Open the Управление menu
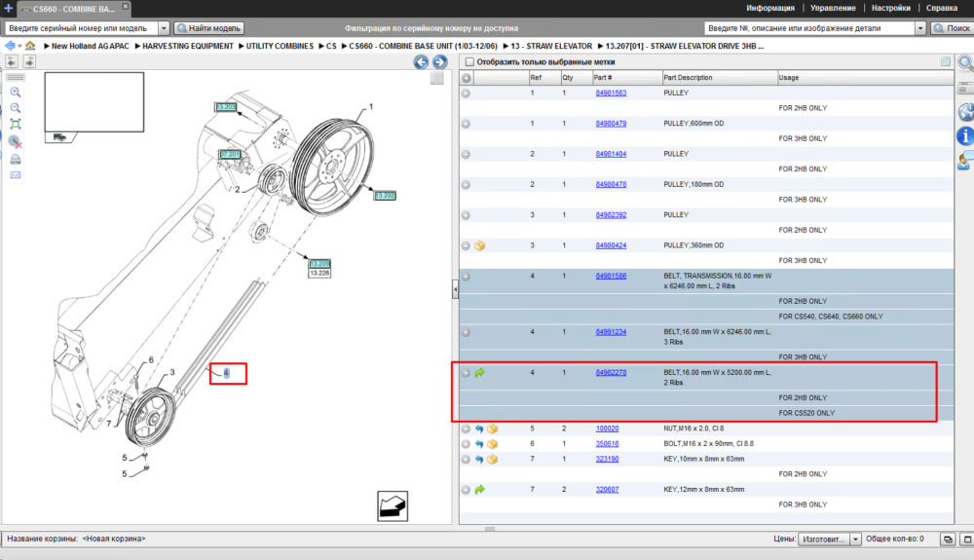974x560 pixels. point(833,8)
